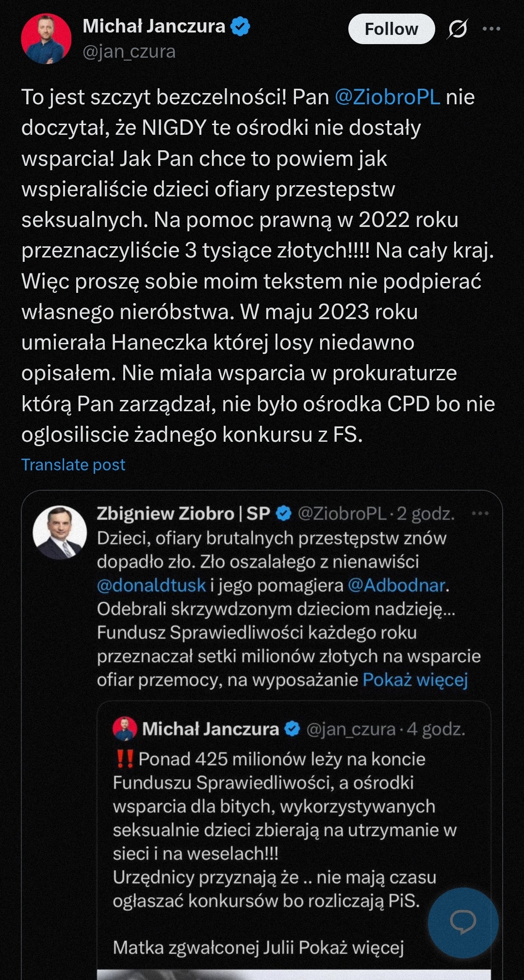Viewport: 524px width, 980px height.
Task: Tap verified badge next to Zbigniew Ziobro
Action: 284,514
